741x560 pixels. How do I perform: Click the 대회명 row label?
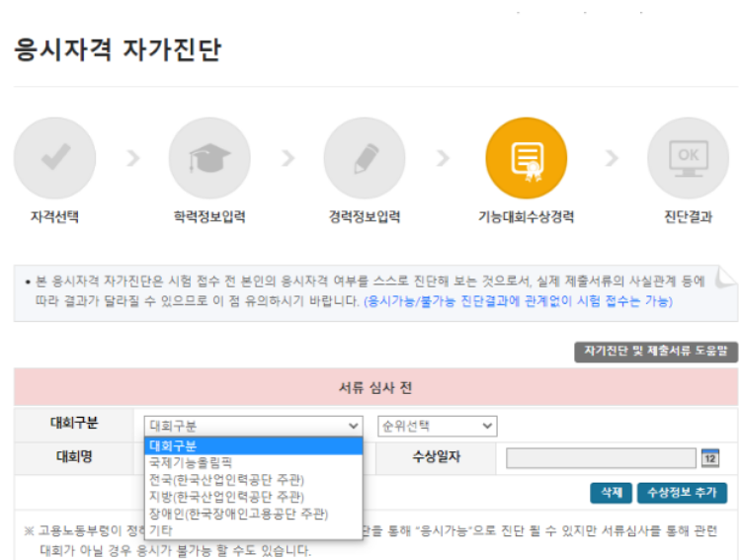[74, 457]
